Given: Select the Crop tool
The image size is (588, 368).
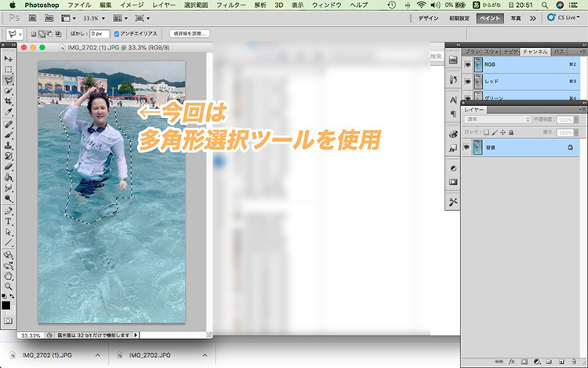Looking at the screenshot, I should click(9, 101).
